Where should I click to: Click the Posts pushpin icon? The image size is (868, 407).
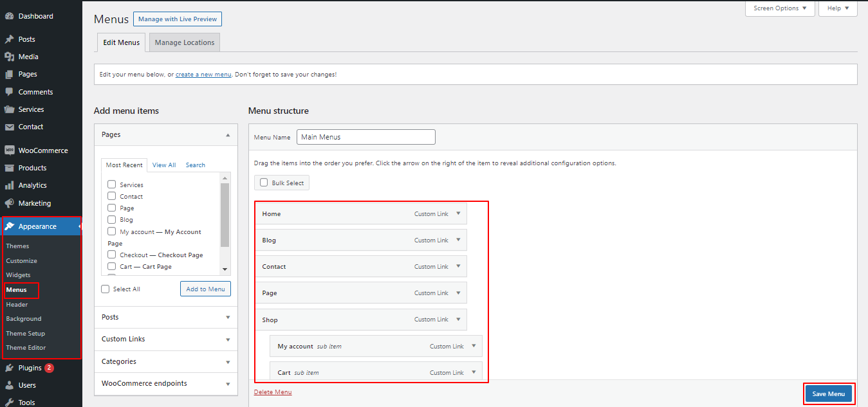point(9,39)
